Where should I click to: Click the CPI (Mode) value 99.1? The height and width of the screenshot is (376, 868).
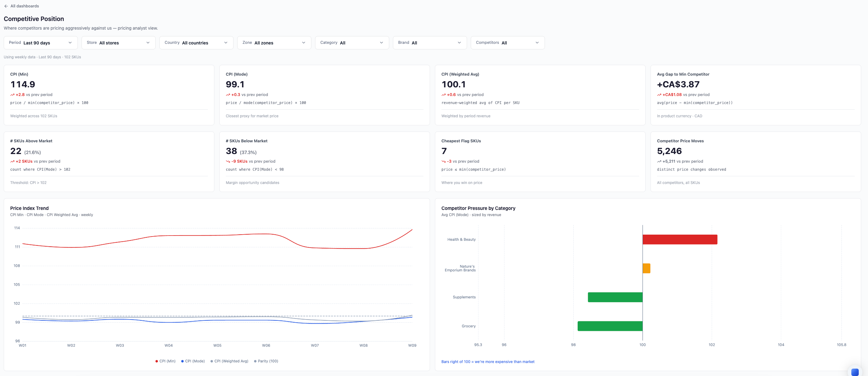pyautogui.click(x=235, y=85)
